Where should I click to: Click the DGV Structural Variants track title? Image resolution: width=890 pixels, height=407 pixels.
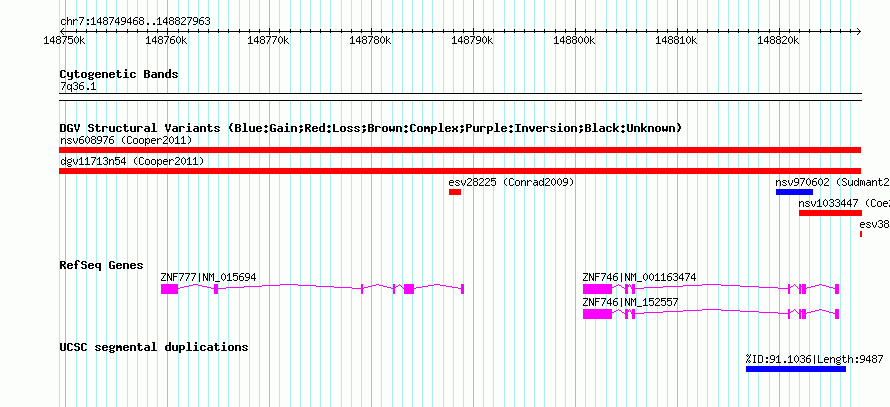pyautogui.click(x=371, y=128)
